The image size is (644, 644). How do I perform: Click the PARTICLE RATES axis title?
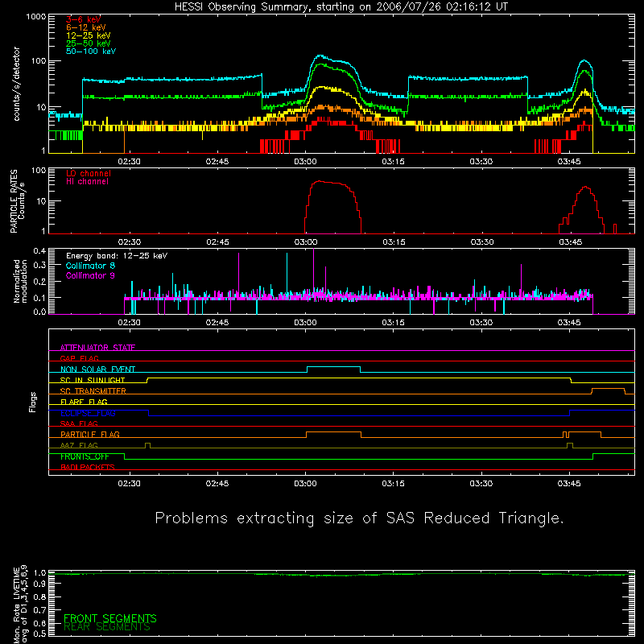click(x=14, y=200)
